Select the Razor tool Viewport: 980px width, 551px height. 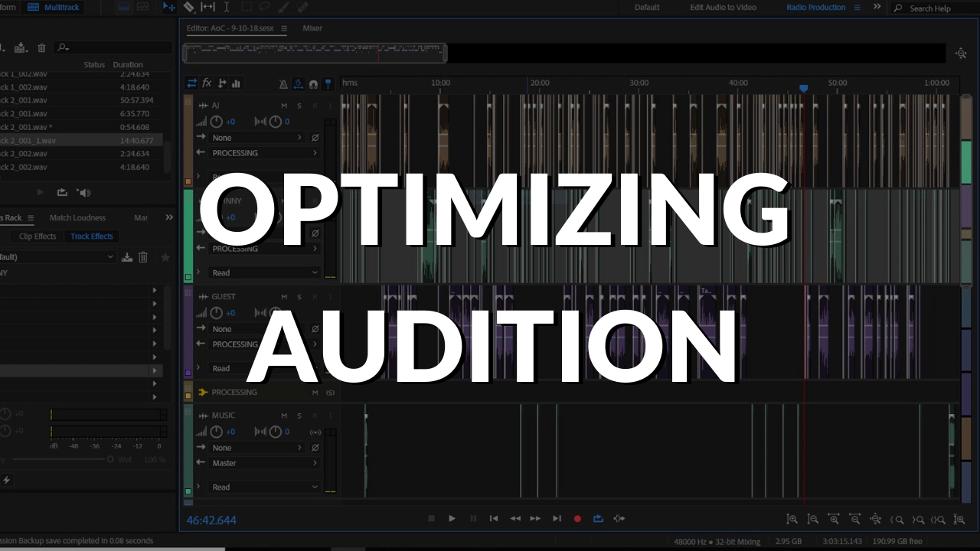189,7
